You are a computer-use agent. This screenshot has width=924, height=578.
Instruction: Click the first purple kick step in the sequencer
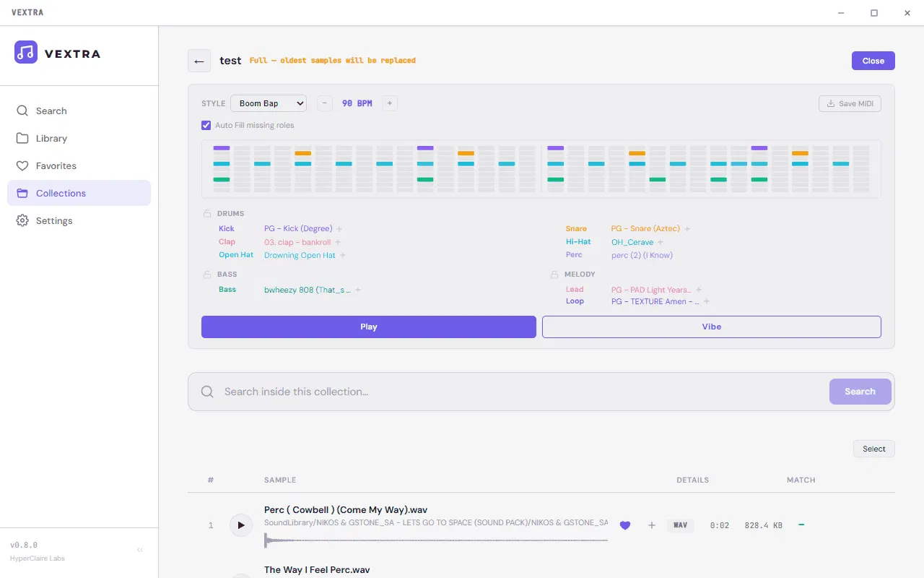coord(222,148)
